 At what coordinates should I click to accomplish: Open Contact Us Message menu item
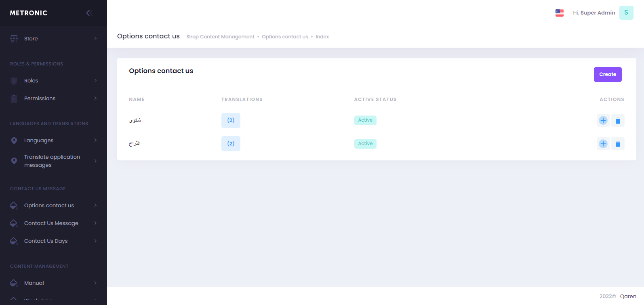coord(51,223)
